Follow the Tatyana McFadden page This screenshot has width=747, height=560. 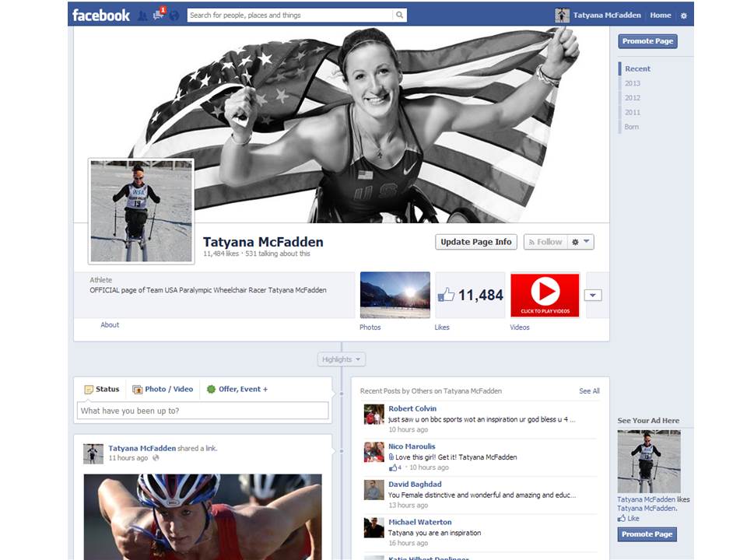[545, 241]
